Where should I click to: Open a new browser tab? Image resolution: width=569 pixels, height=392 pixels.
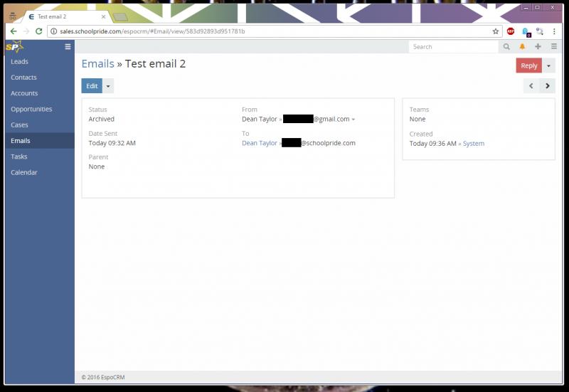point(120,16)
